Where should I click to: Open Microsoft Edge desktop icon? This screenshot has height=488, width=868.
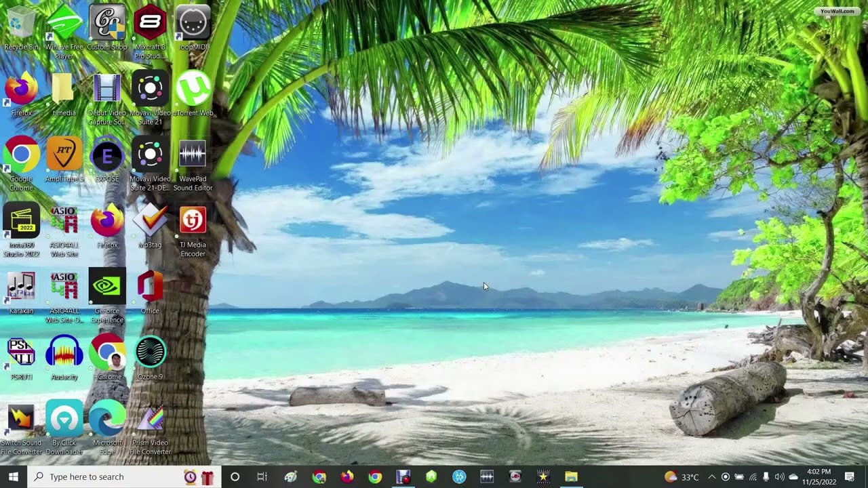pos(107,428)
